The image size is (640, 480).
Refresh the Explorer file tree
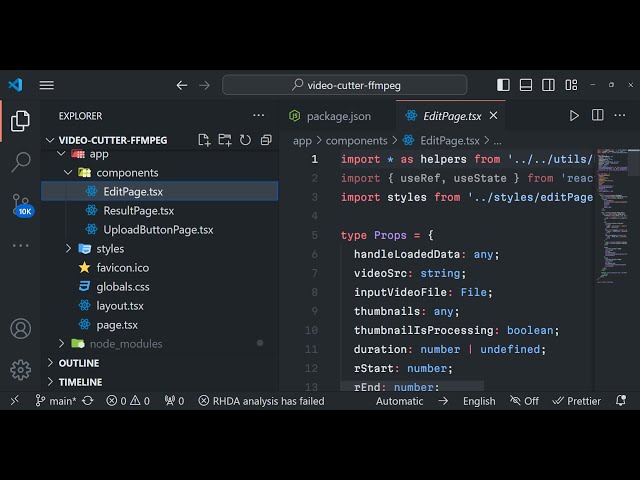245,140
